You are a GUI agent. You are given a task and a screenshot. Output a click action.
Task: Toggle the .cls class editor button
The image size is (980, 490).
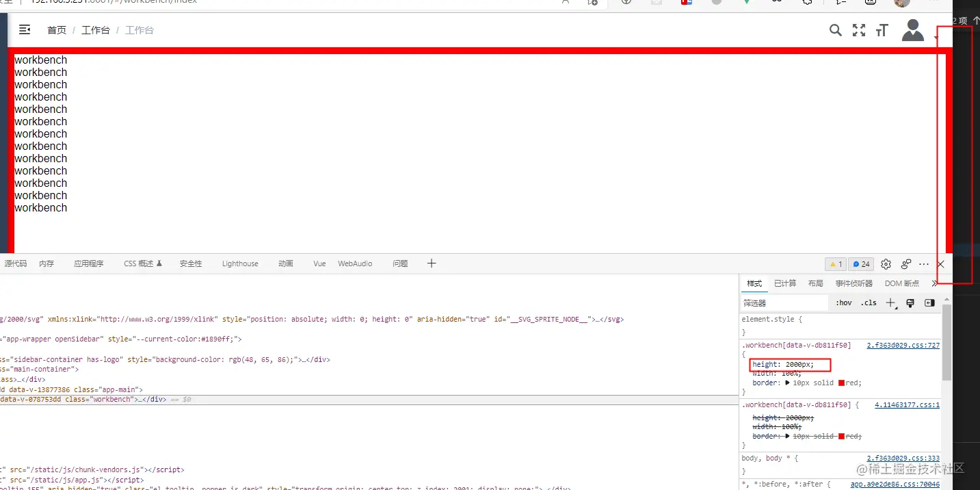click(x=869, y=303)
